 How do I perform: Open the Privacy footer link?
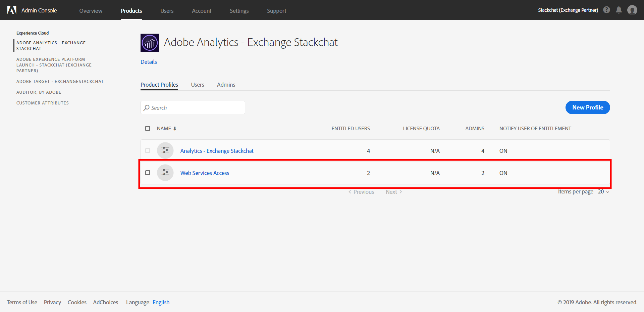53,302
